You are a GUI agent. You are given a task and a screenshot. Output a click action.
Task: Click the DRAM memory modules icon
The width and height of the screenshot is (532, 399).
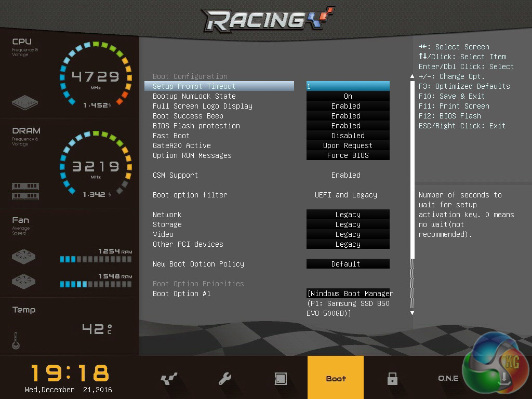point(25,191)
